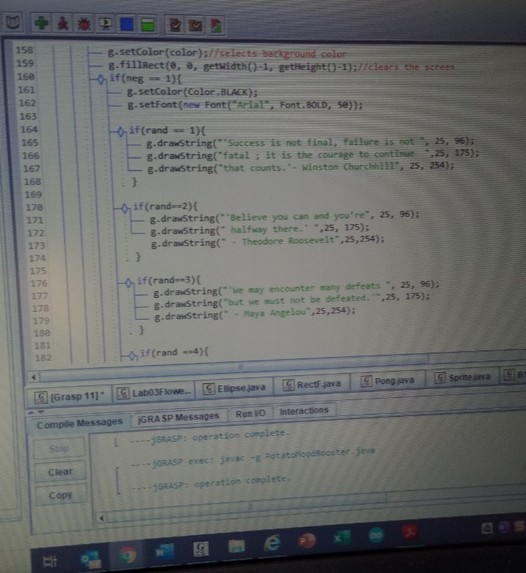Click the g.setColor(Color.BLACK); code line
Viewport: 526px width, 573px height.
pos(192,91)
